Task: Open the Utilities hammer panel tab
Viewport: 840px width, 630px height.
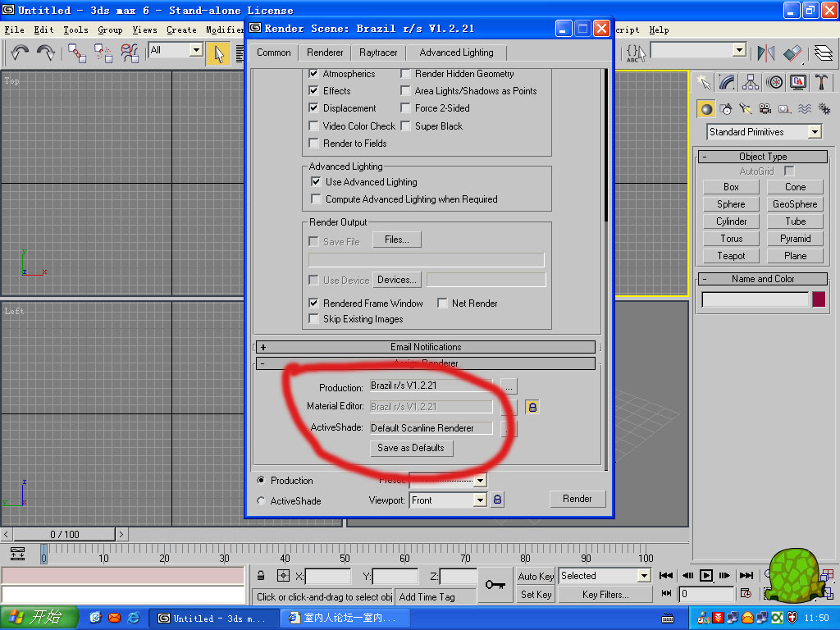Action: click(821, 82)
